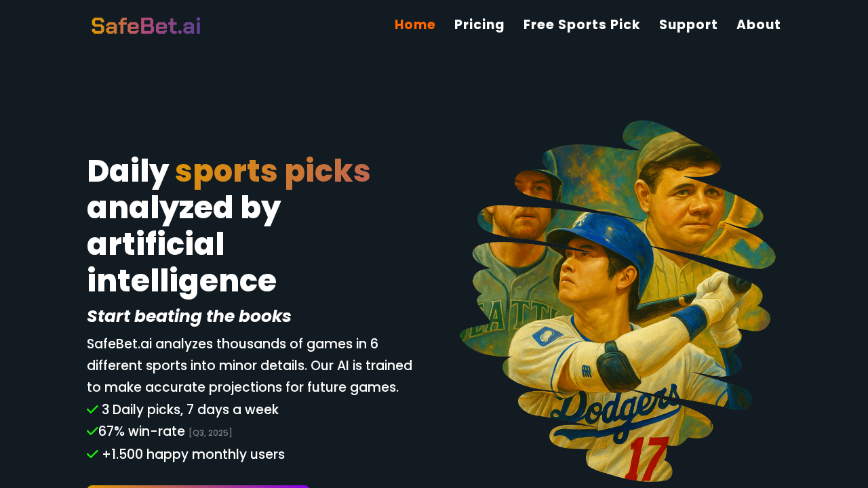
Task: Click the [Q3, 2025] label
Action: (210, 432)
